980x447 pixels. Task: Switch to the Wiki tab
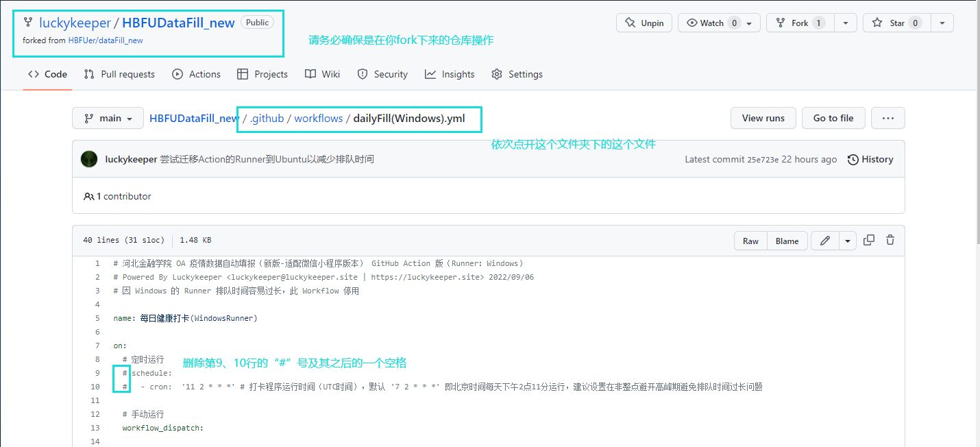click(322, 74)
